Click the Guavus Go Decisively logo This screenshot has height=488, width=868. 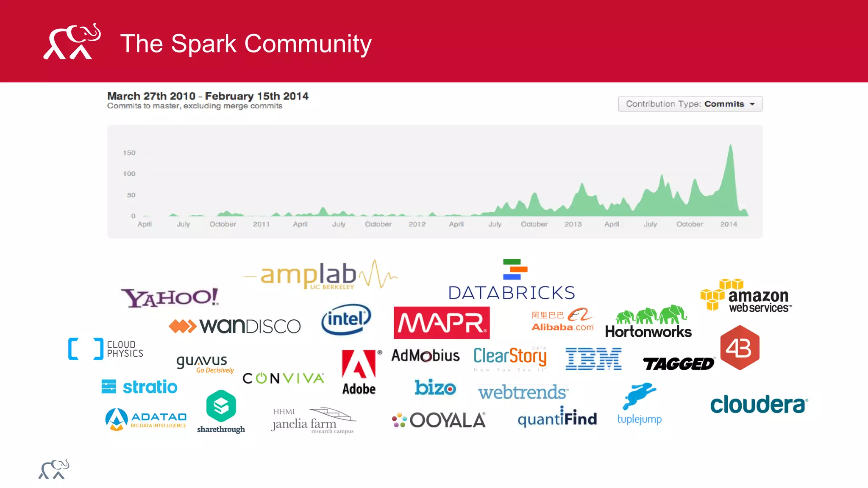pos(205,364)
